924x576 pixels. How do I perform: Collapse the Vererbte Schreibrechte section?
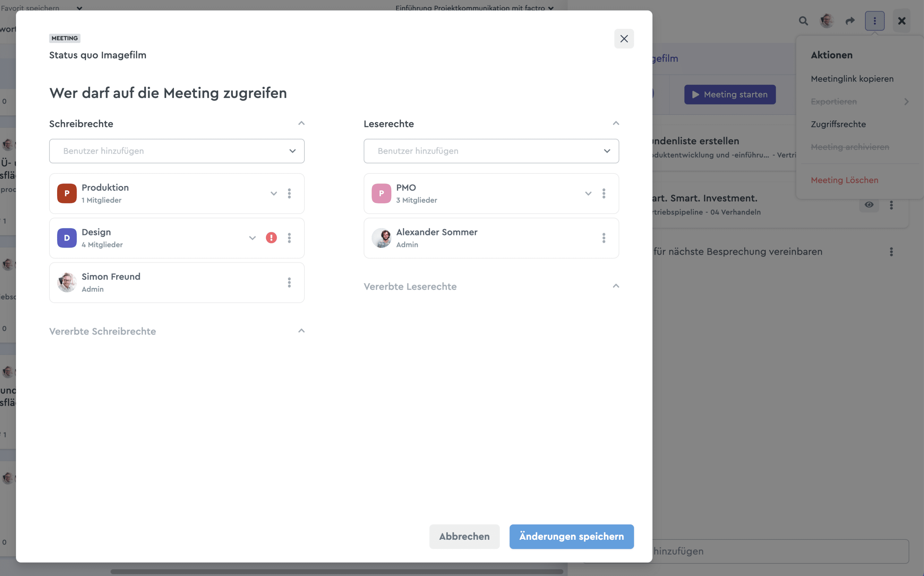click(x=301, y=331)
